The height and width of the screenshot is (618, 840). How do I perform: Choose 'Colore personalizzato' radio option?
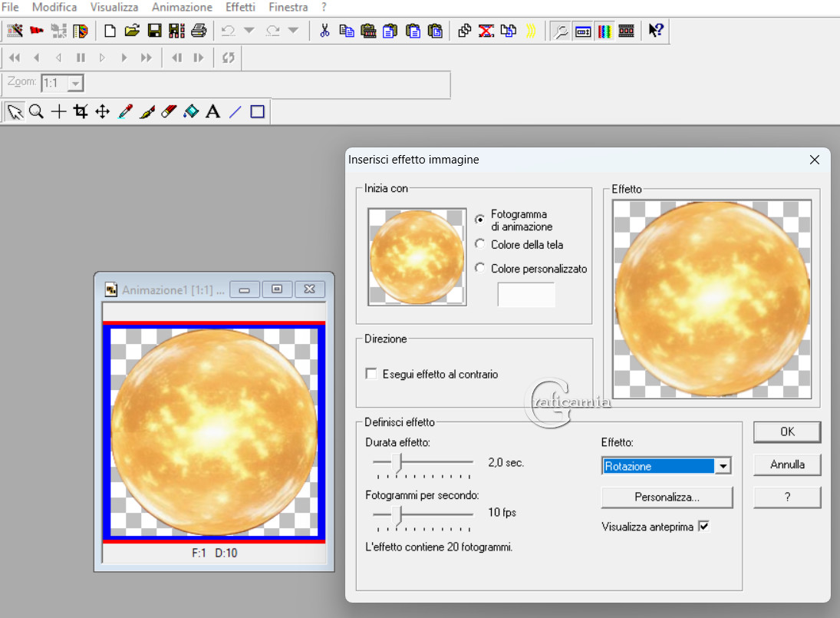point(480,268)
